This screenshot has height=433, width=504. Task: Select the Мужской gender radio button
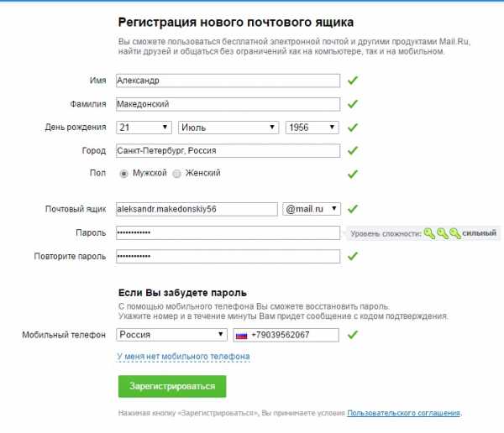(x=123, y=174)
